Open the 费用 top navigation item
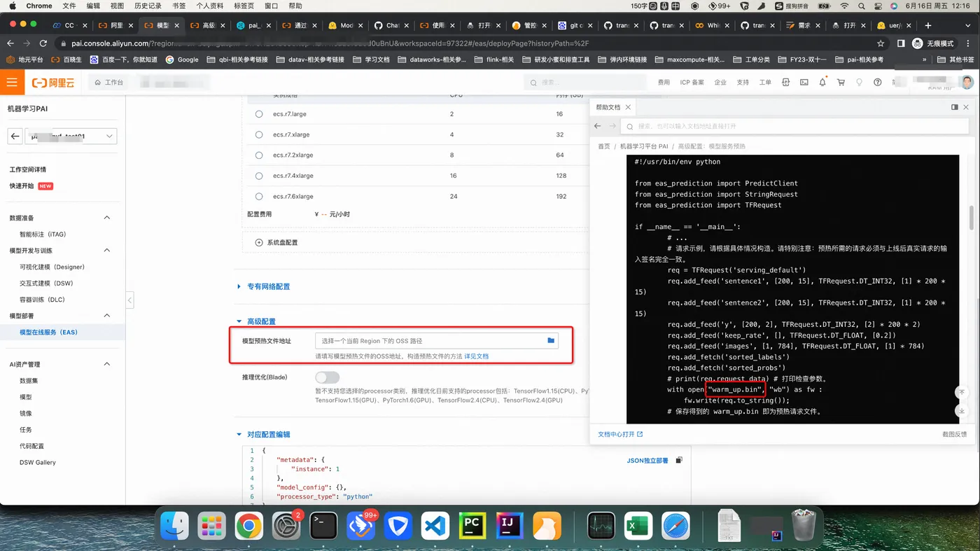Image resolution: width=980 pixels, height=551 pixels. click(x=664, y=83)
